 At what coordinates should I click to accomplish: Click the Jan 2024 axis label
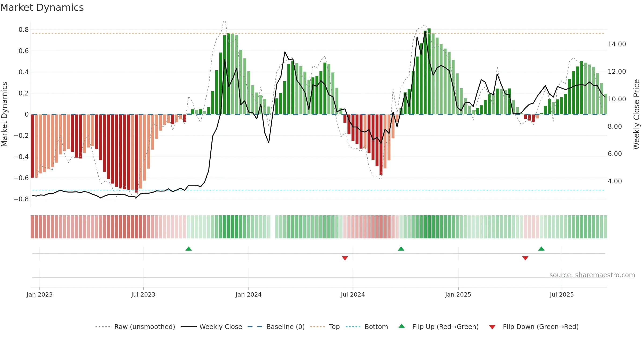(x=249, y=294)
